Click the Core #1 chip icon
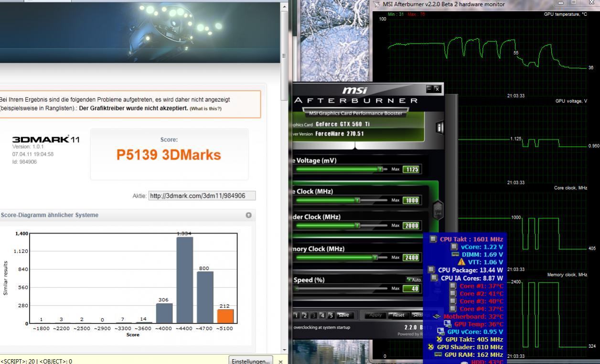Image resolution: width=600 pixels, height=364 pixels. [453, 286]
